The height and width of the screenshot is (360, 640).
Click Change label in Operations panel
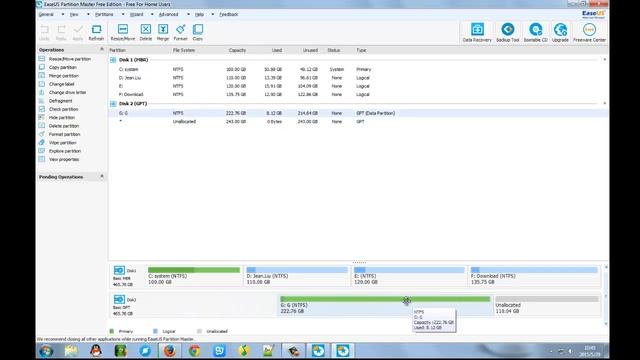pos(62,84)
